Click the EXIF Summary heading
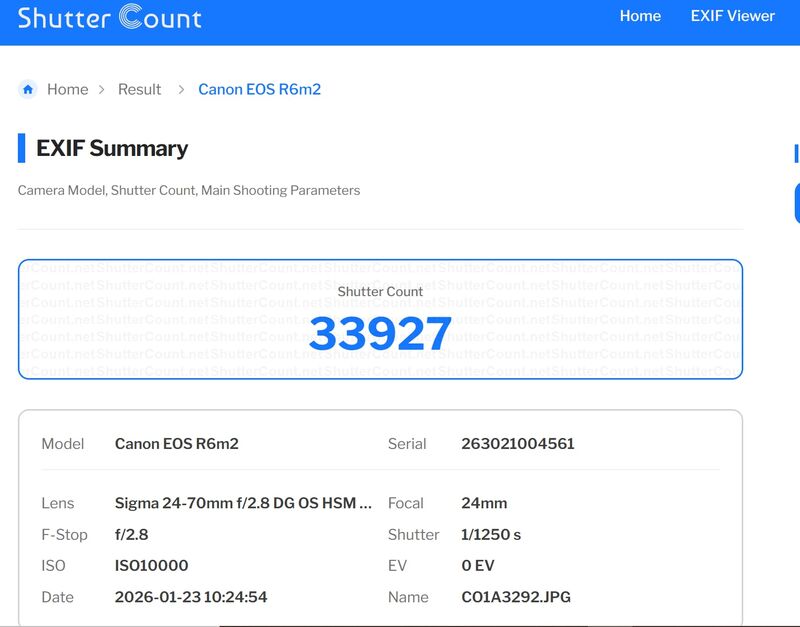Screen dimensions: 800x627 click(x=112, y=148)
